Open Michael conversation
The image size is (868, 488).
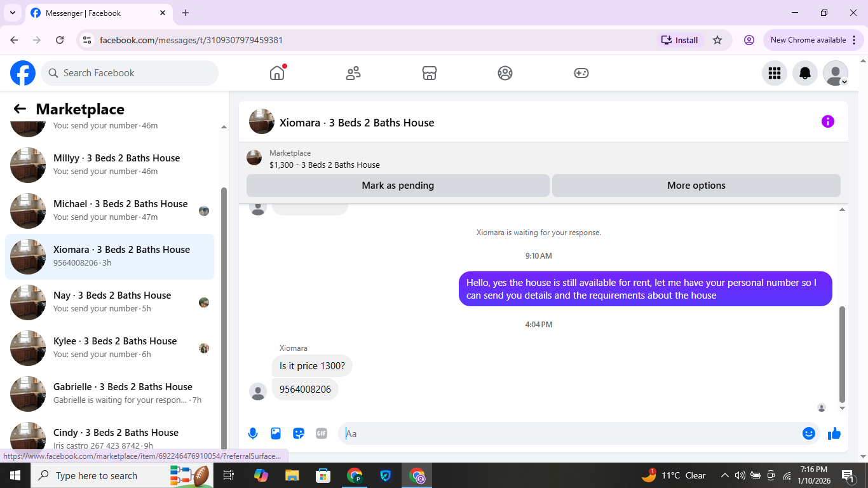point(109,210)
